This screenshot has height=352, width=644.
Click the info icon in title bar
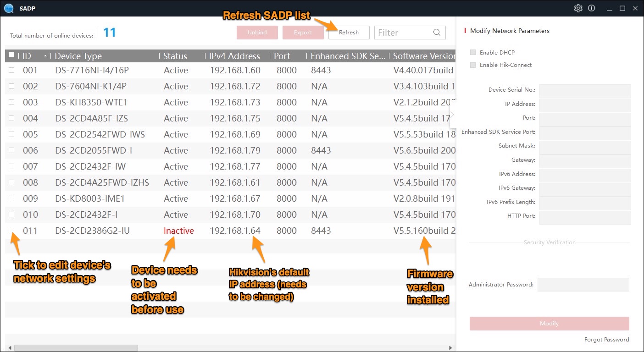coord(591,8)
